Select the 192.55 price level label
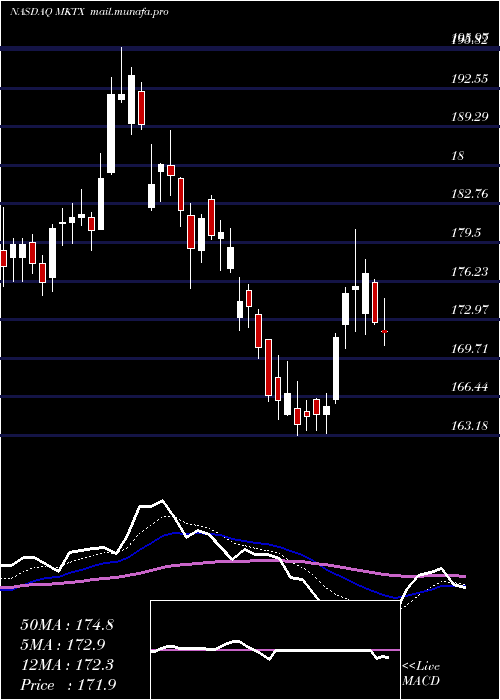Viewport: 500px width, 700px height. tap(470, 79)
